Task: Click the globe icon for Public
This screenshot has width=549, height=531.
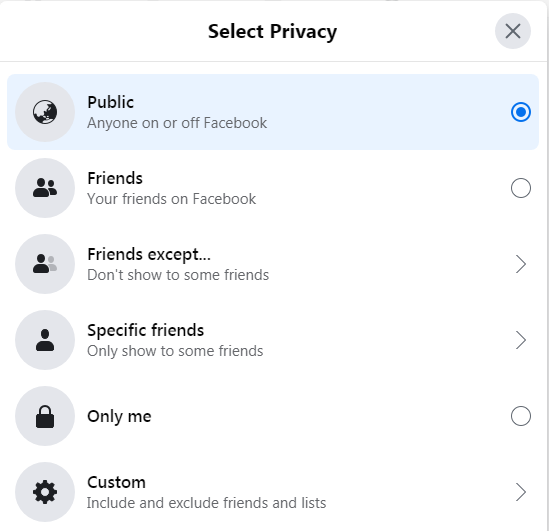Action: 45,112
